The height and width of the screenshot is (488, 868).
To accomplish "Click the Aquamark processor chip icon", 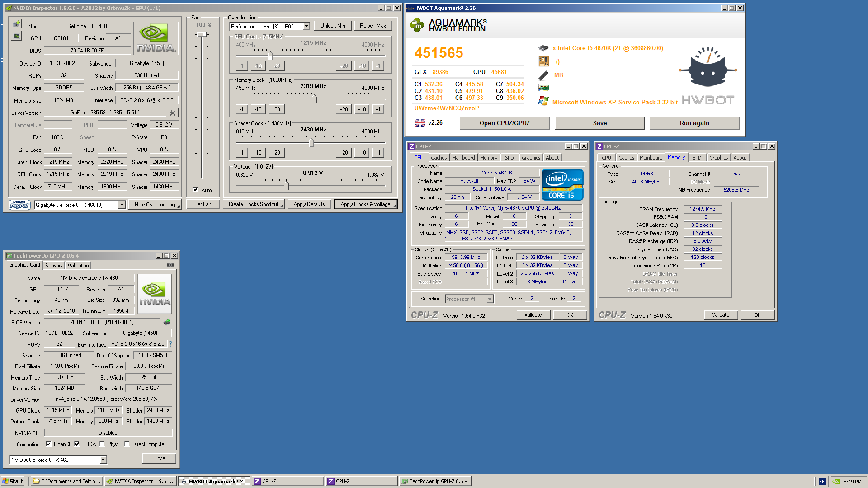I will point(543,48).
